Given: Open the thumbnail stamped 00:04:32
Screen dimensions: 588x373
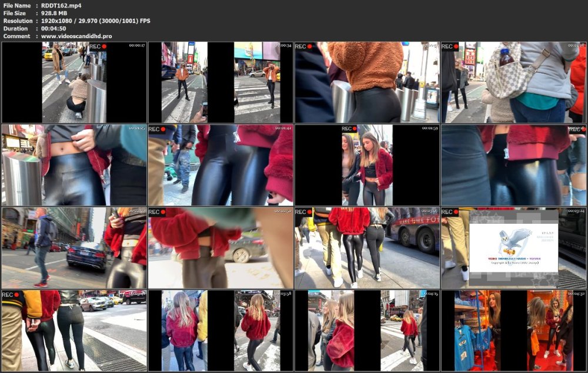Looking at the screenshot, I should pos(514,331).
